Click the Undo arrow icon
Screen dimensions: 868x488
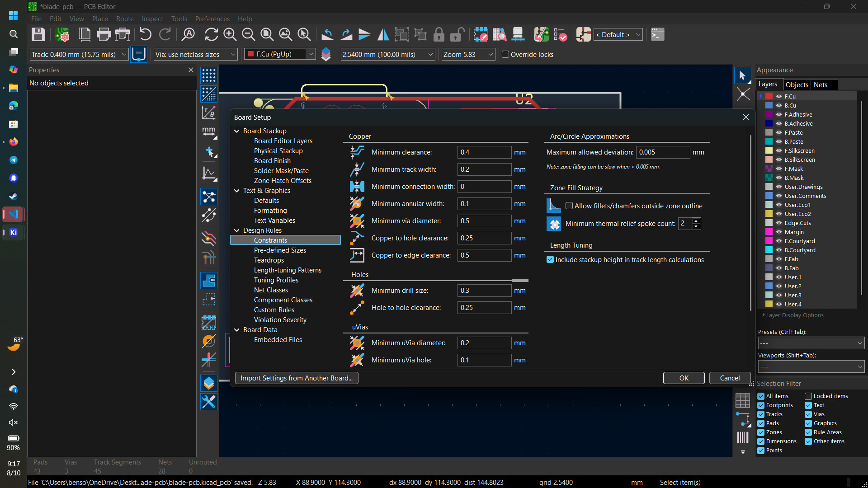click(x=145, y=35)
